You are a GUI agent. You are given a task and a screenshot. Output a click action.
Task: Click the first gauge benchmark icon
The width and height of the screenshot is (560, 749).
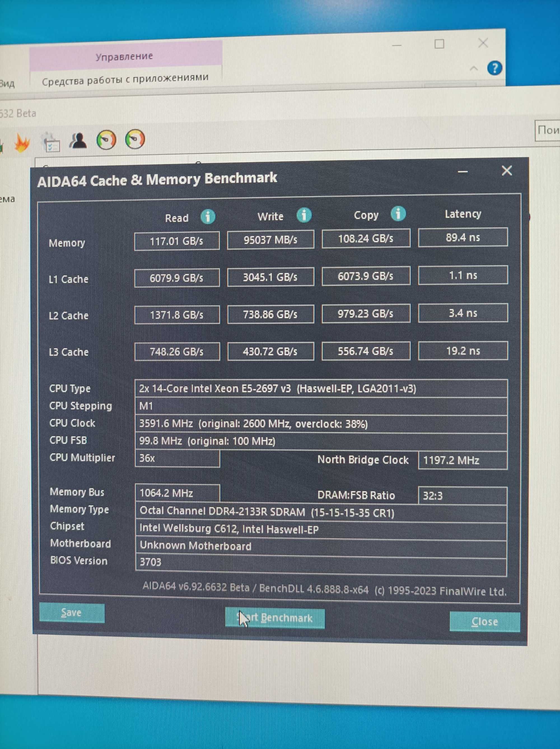(x=106, y=139)
